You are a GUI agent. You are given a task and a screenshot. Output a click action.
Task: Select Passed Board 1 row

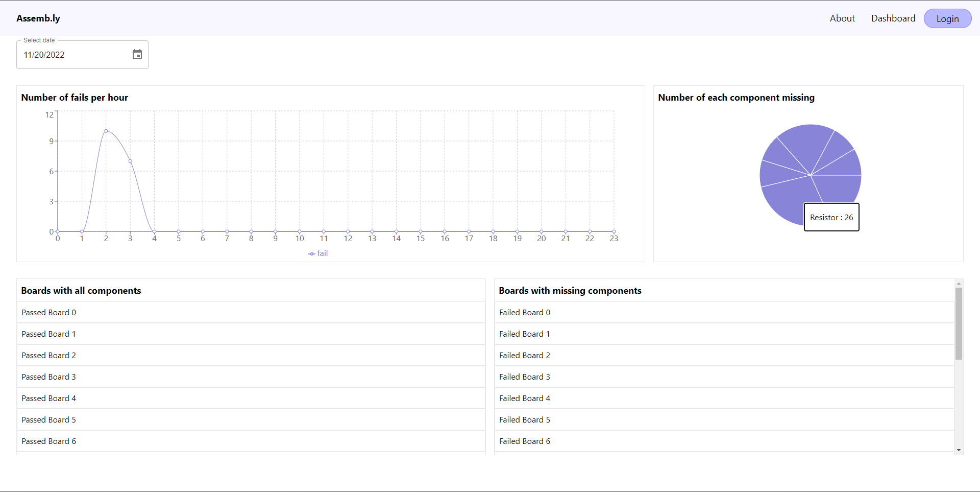[251, 334]
